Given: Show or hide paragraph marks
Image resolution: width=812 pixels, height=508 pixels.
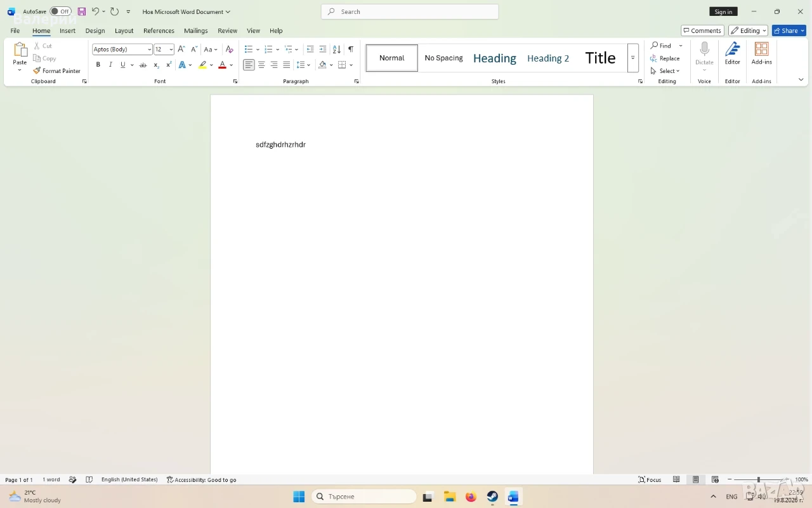Looking at the screenshot, I should pyautogui.click(x=351, y=50).
